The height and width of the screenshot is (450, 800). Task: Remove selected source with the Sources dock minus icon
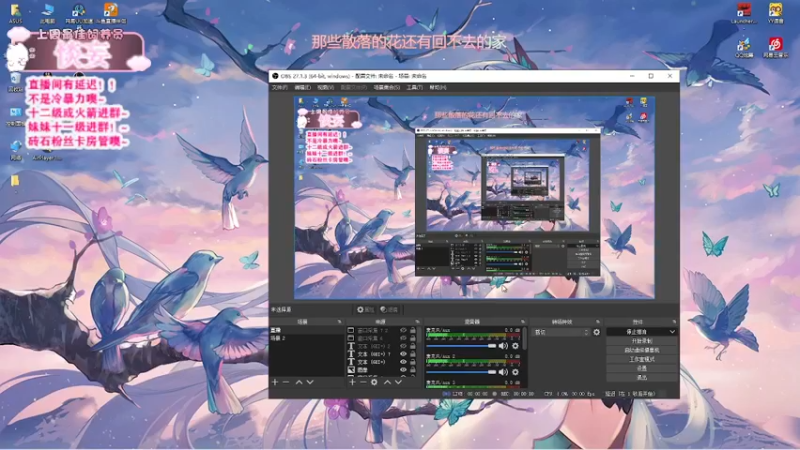click(363, 382)
